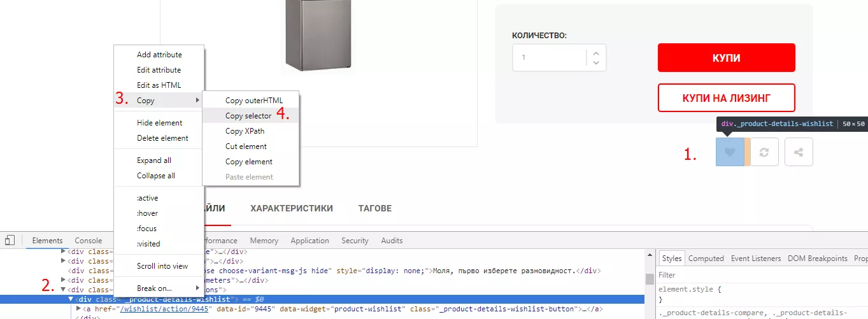Open the share icon button
This screenshot has width=868, height=319.
(799, 152)
